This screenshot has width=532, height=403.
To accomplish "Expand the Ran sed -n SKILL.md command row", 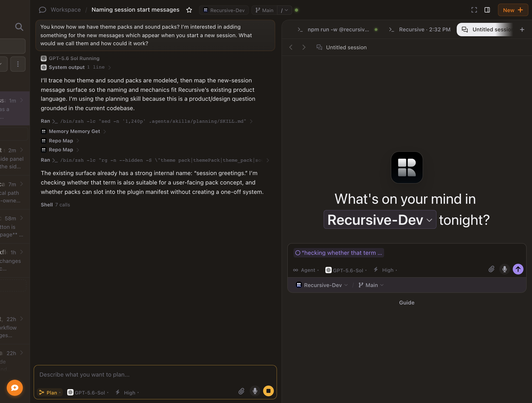I will (147, 121).
